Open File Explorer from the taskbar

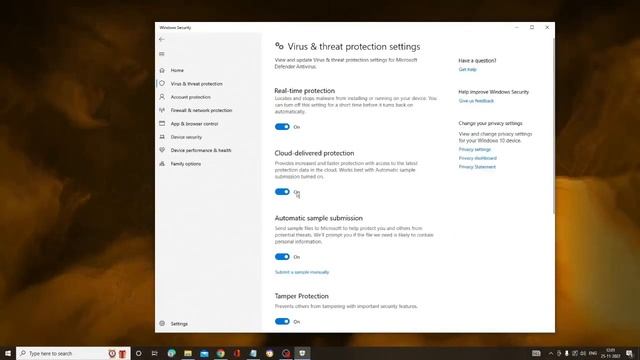click(188, 353)
